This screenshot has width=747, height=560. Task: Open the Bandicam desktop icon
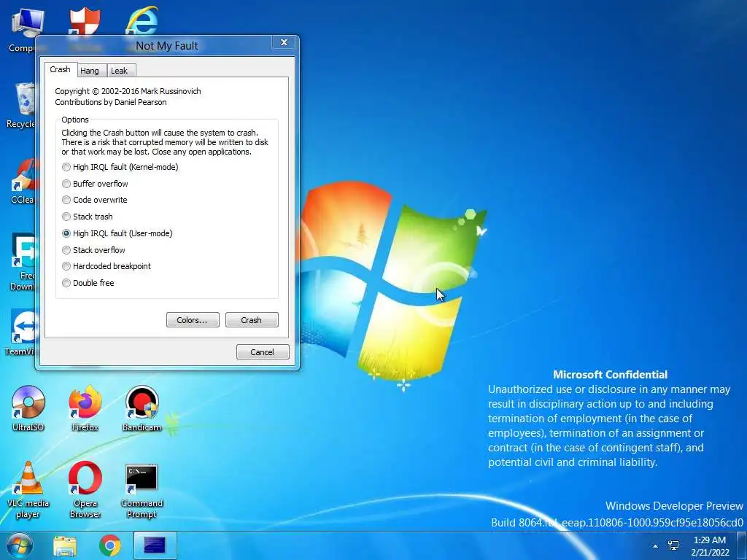pyautogui.click(x=142, y=408)
